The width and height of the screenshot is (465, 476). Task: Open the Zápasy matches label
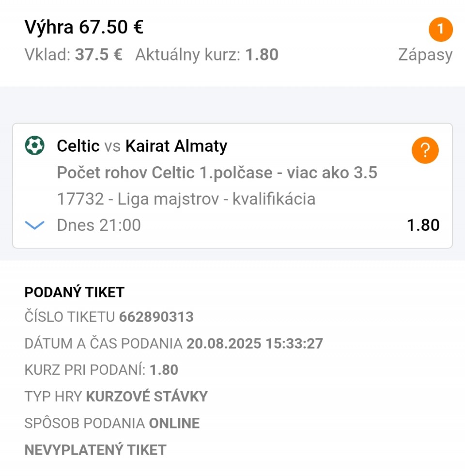coord(425,55)
